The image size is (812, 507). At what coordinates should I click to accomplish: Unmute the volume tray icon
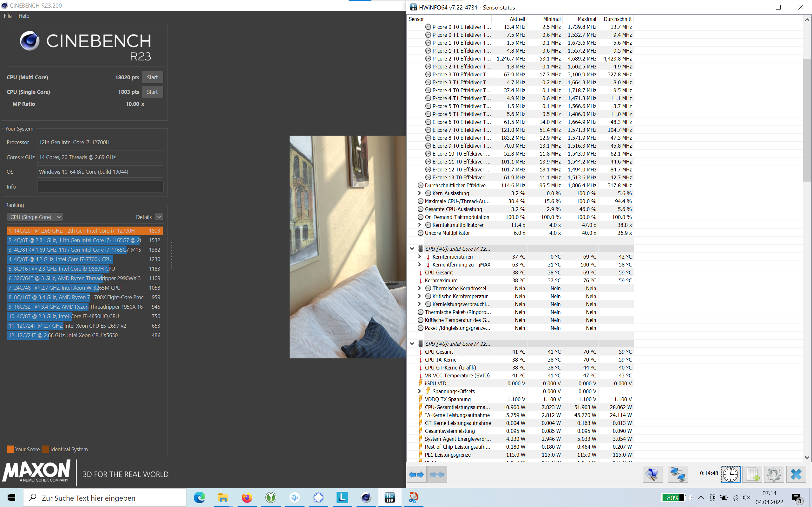[x=747, y=497]
